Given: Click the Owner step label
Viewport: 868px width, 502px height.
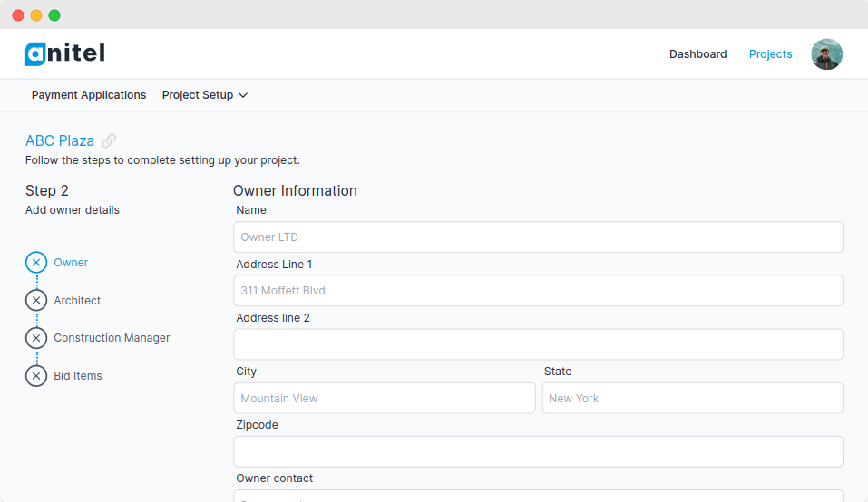Looking at the screenshot, I should tap(71, 263).
